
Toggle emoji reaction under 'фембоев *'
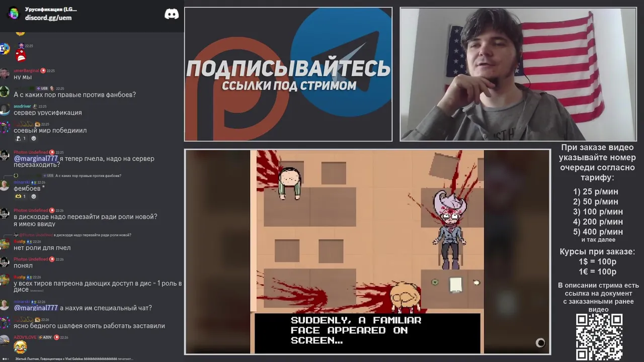pyautogui.click(x=20, y=197)
